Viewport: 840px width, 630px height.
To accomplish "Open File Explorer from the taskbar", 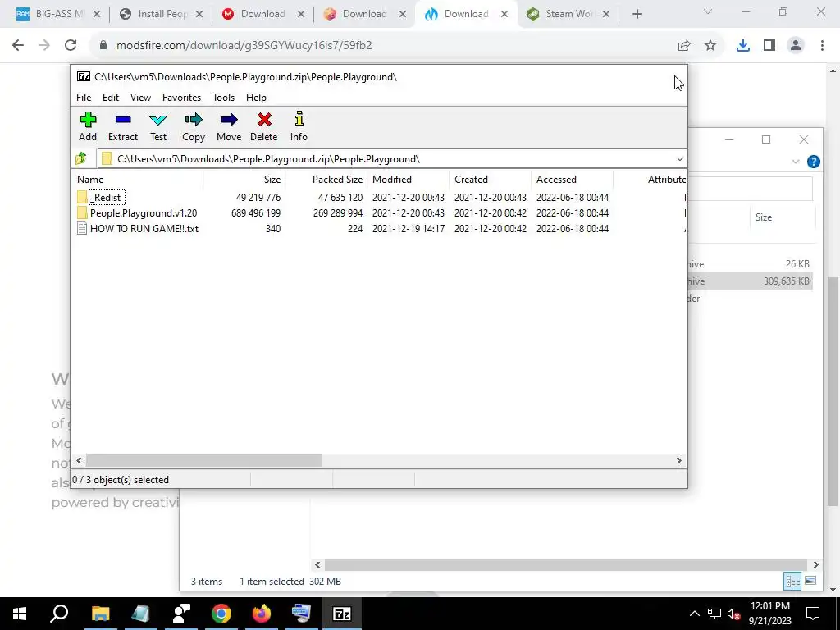I will tap(100, 614).
